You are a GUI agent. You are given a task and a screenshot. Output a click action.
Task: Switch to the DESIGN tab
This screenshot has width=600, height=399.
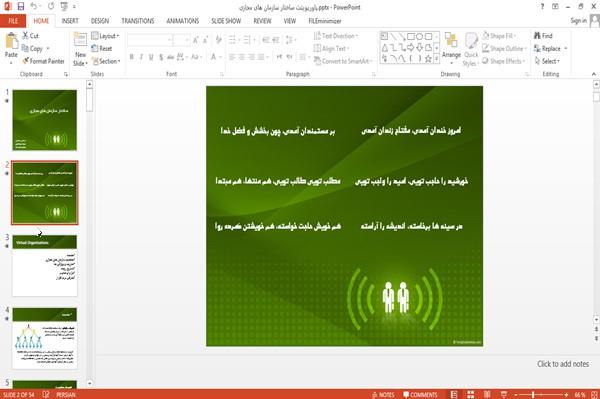click(x=100, y=21)
